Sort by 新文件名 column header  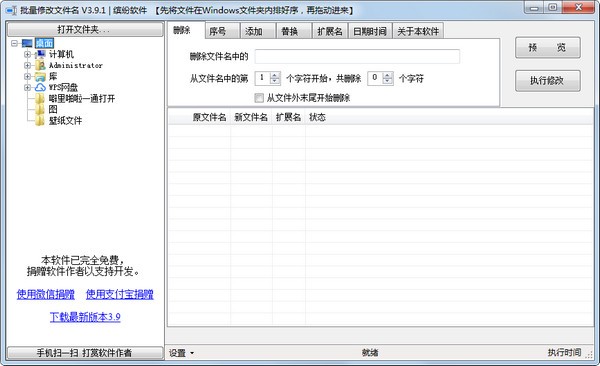(251, 118)
